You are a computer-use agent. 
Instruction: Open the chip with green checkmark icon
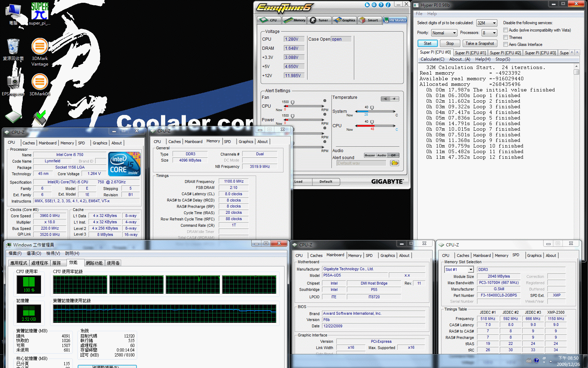coord(40,118)
